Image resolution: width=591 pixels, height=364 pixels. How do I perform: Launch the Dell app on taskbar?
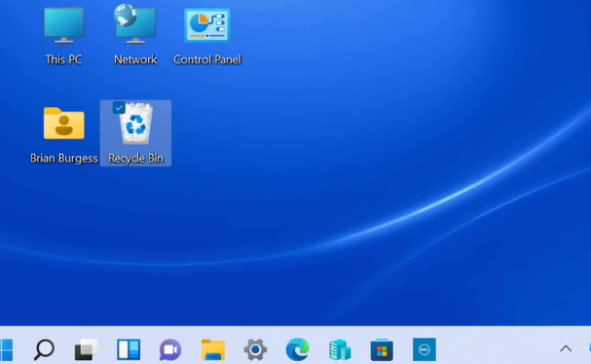click(x=425, y=349)
